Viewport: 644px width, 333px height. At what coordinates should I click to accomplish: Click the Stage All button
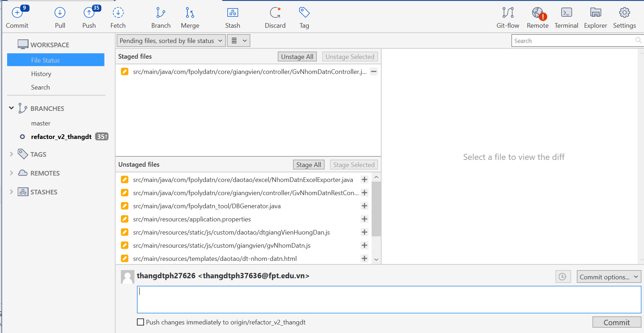pyautogui.click(x=309, y=165)
